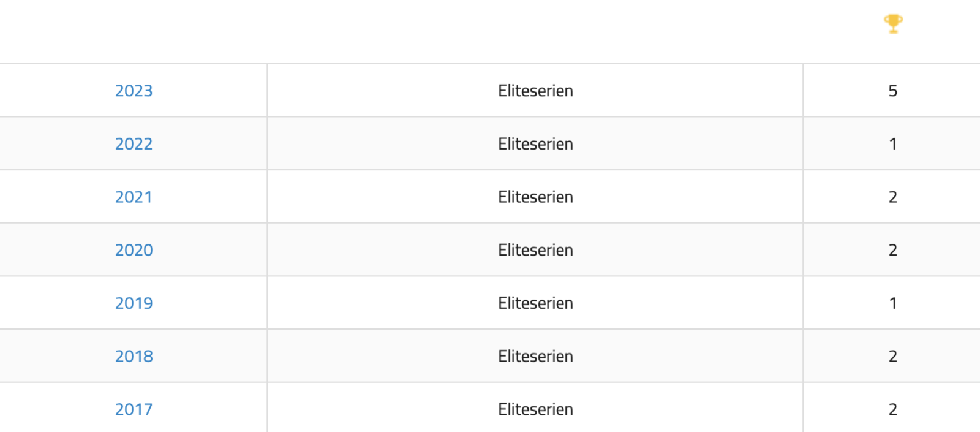Click the gold trophy icon in header

[893, 24]
